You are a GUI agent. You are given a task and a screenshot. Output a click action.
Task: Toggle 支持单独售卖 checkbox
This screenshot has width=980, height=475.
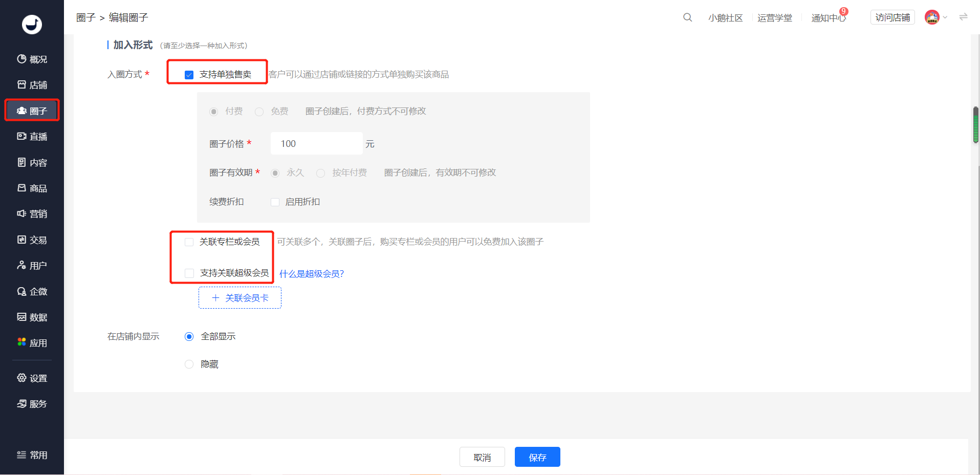click(189, 75)
